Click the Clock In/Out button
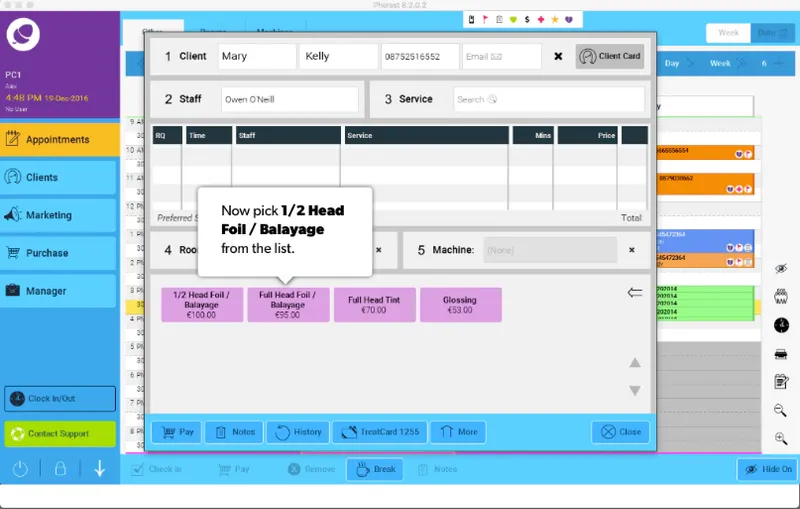This screenshot has height=509, width=800. pyautogui.click(x=60, y=399)
